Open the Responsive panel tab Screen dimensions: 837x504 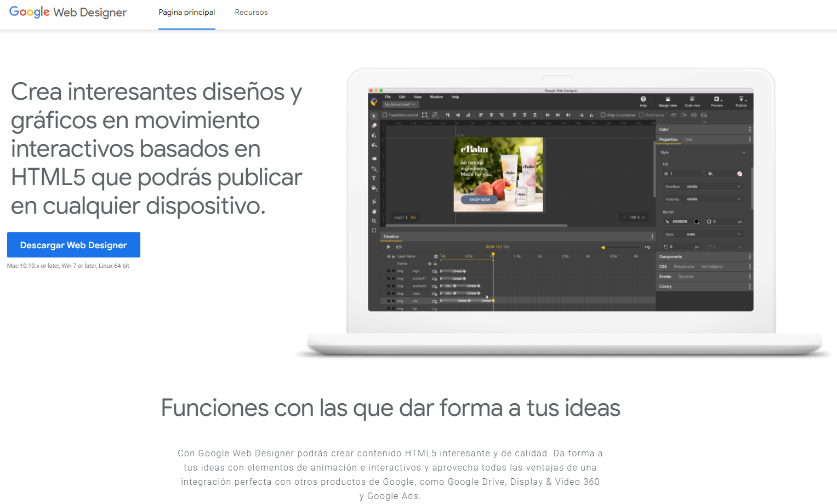(684, 266)
